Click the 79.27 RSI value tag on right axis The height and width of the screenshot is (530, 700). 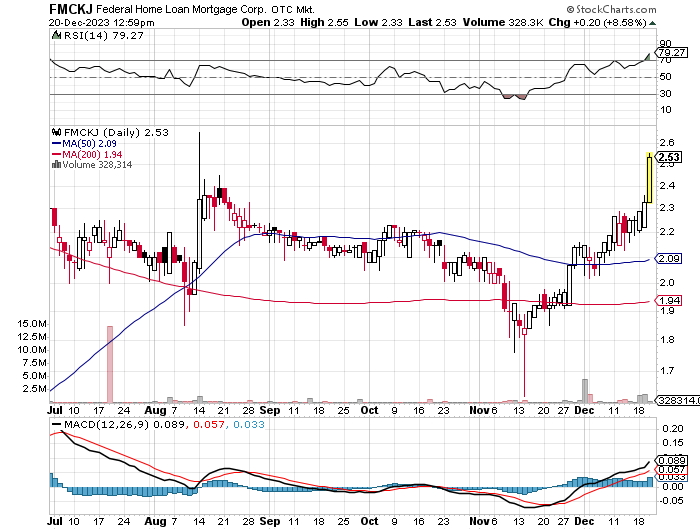coord(671,53)
